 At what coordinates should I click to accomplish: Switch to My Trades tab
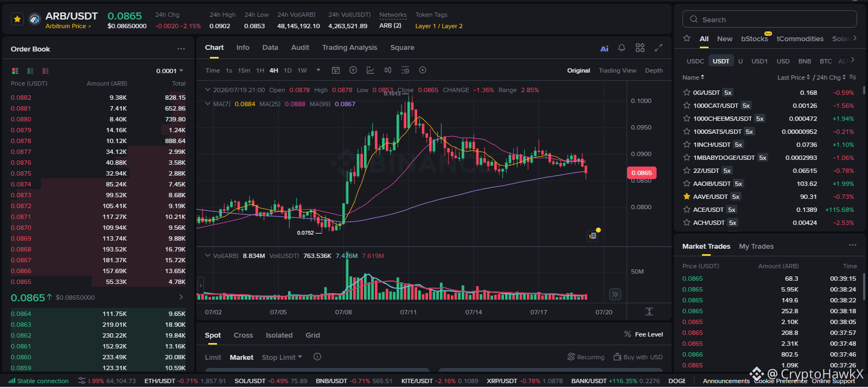point(756,247)
